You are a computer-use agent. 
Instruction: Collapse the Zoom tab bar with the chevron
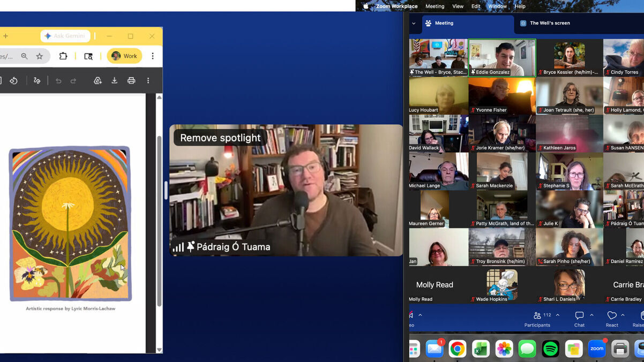point(414,24)
